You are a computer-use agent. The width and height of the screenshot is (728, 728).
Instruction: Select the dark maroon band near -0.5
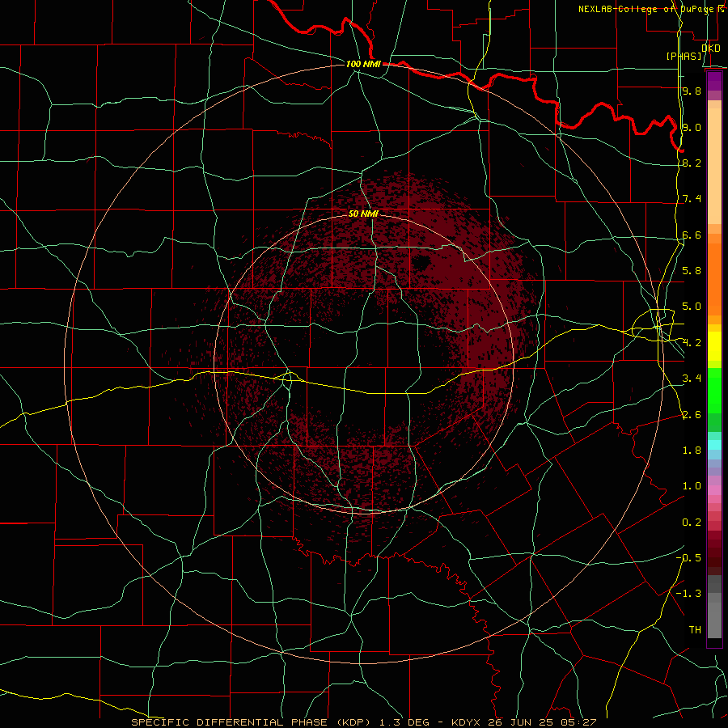point(714,562)
